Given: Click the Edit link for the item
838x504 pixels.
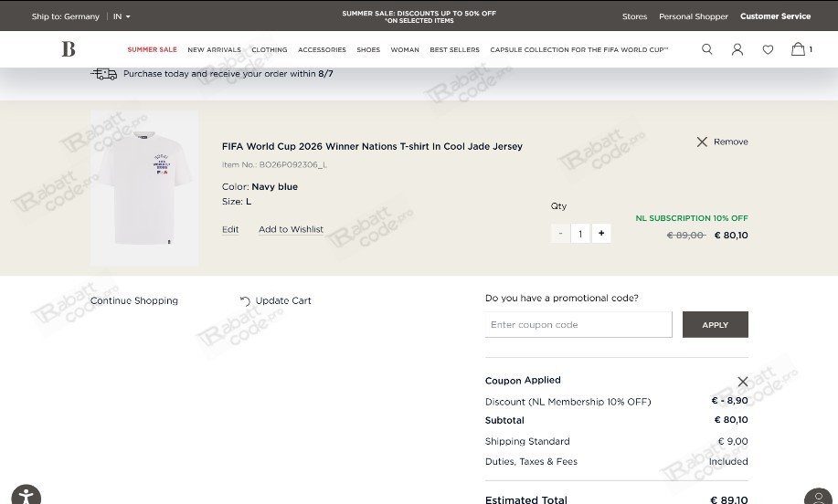Looking at the screenshot, I should point(230,229).
